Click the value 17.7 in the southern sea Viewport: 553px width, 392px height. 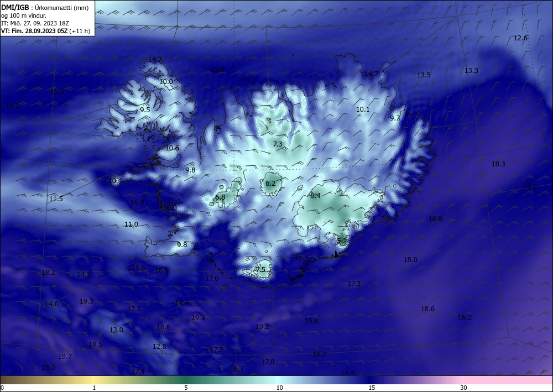(216, 349)
